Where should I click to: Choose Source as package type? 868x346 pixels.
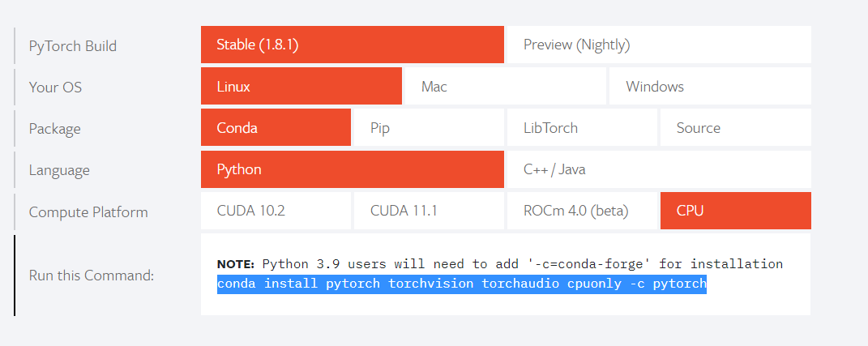(736, 127)
